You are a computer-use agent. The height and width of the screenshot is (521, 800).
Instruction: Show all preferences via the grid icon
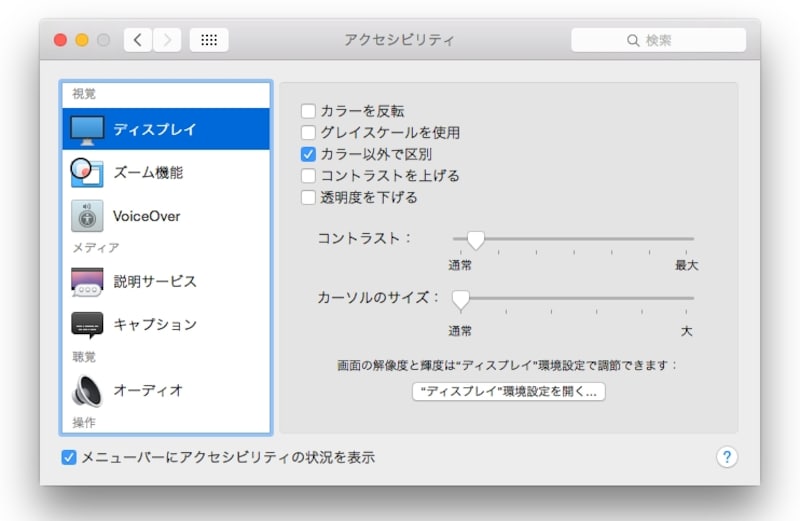(x=209, y=40)
